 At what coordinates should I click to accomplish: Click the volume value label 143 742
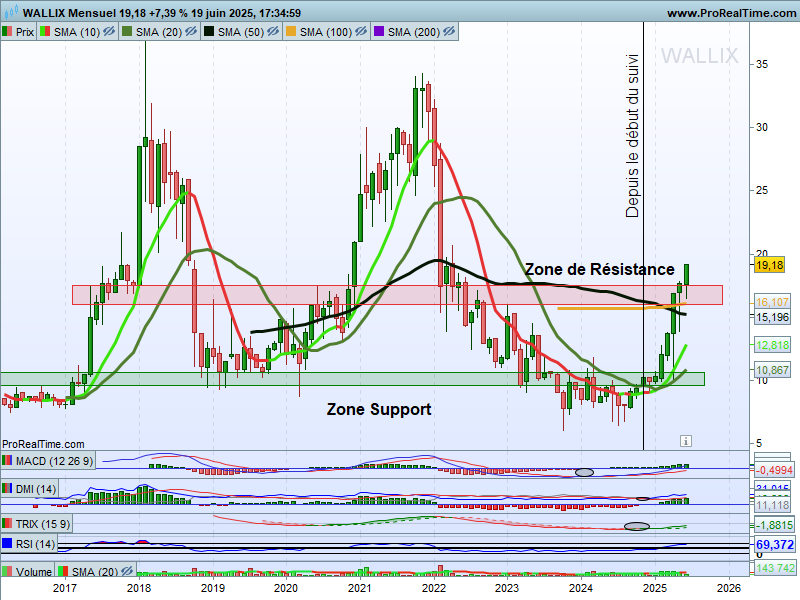(x=775, y=568)
